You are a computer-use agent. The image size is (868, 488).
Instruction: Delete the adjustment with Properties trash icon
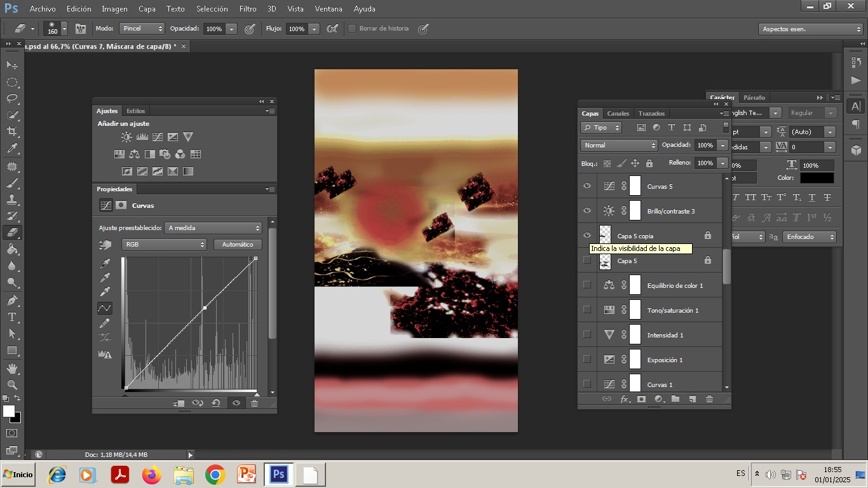point(255,403)
